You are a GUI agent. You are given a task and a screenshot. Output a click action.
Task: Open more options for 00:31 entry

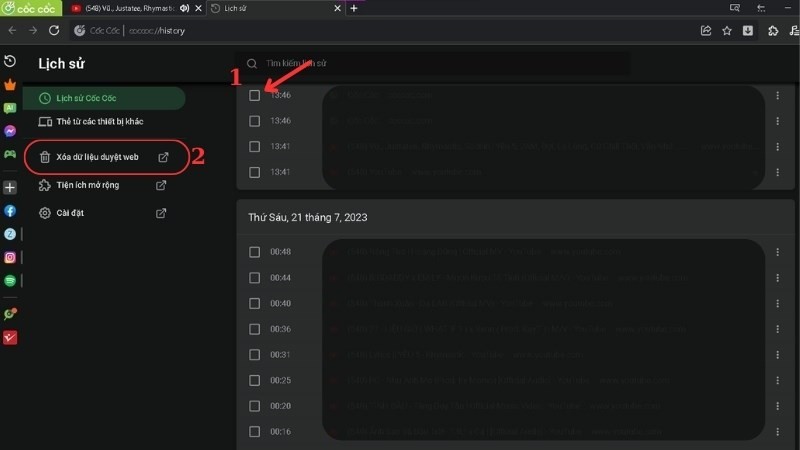(778, 355)
